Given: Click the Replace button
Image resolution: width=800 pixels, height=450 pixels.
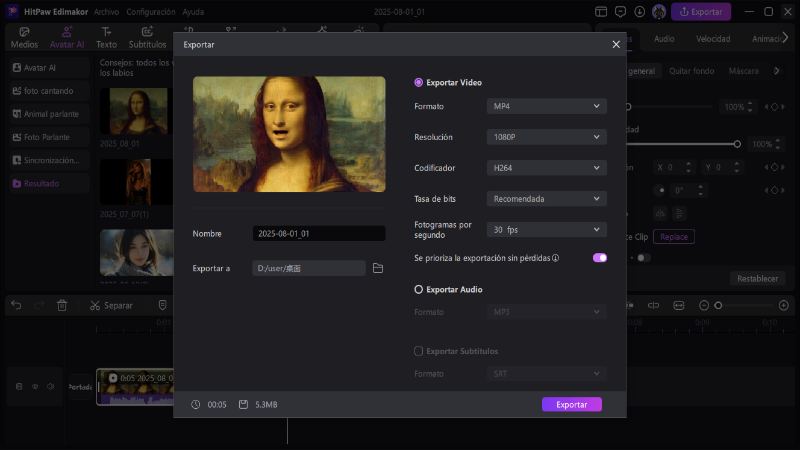Looking at the screenshot, I should coord(673,237).
